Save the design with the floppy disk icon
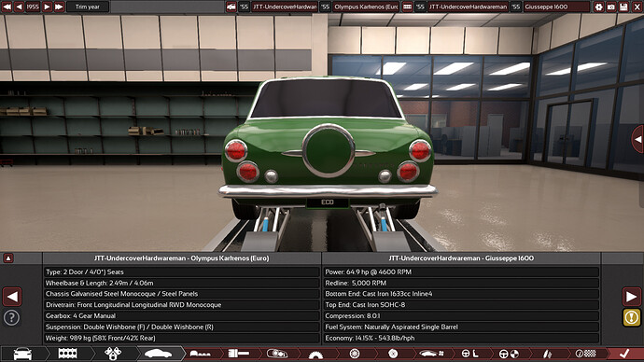The image size is (644, 362). click(x=623, y=7)
